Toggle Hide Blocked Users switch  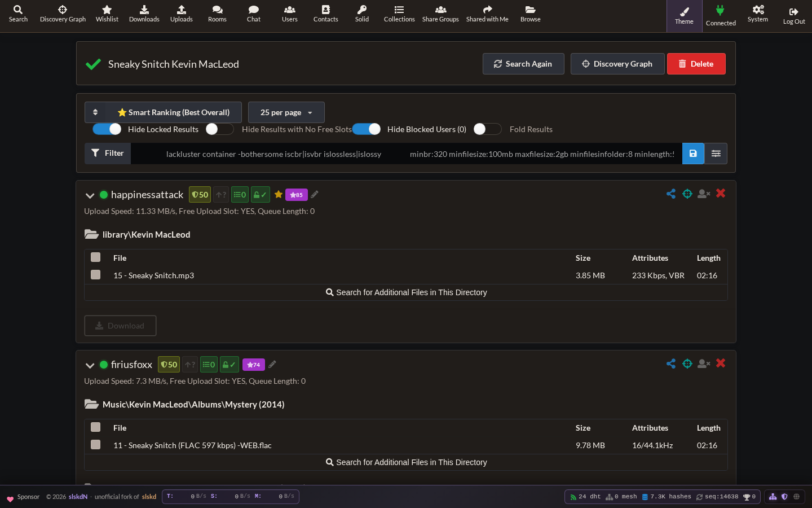367,129
